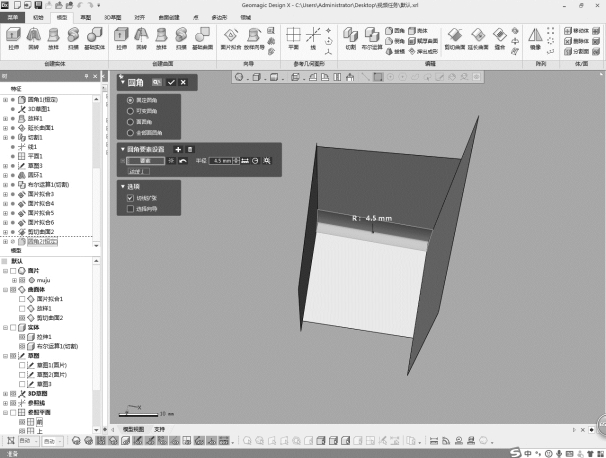Confirm fillet with the checkmark icon
The image size is (606, 458).
(171, 81)
